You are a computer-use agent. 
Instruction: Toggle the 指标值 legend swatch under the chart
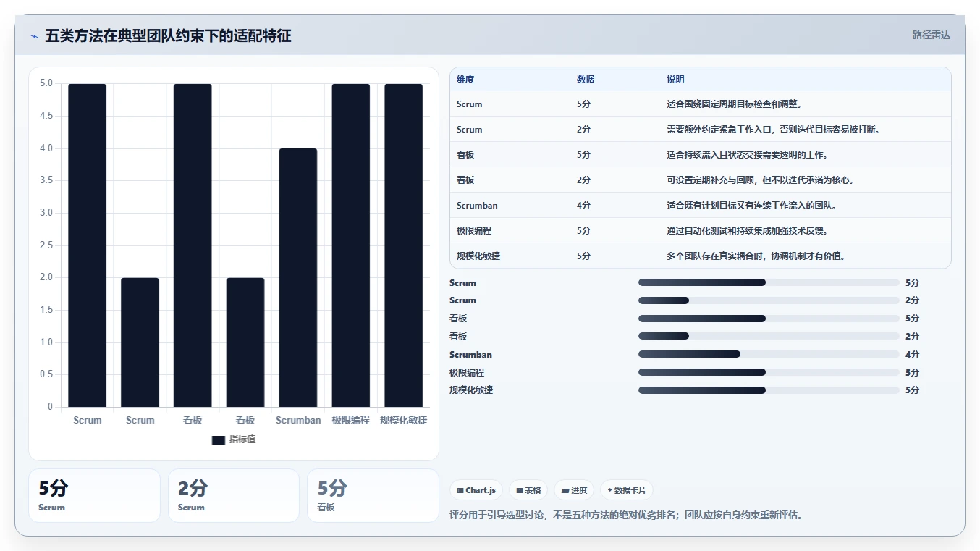point(219,440)
